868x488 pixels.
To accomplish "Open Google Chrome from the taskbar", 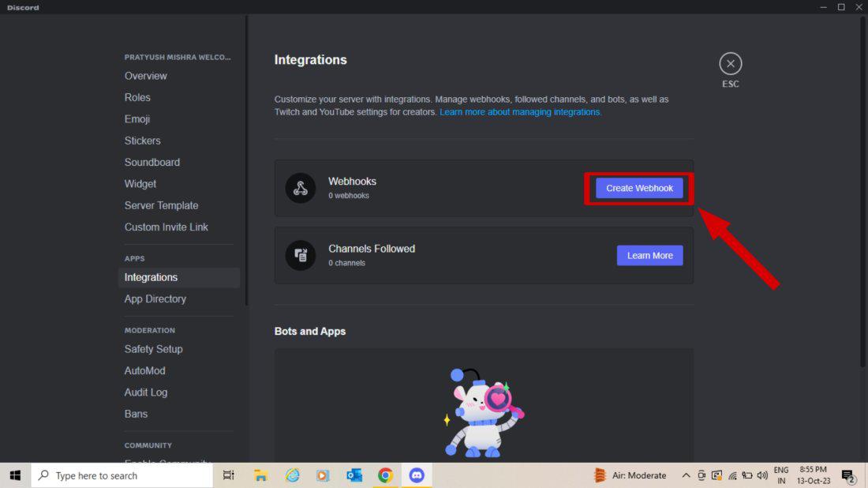I will (385, 475).
